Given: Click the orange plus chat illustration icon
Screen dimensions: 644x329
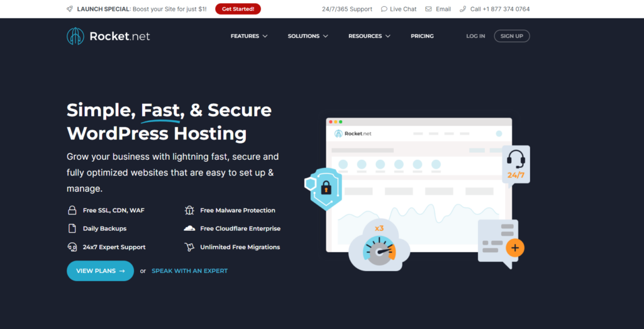Looking at the screenshot, I should click(x=515, y=248).
